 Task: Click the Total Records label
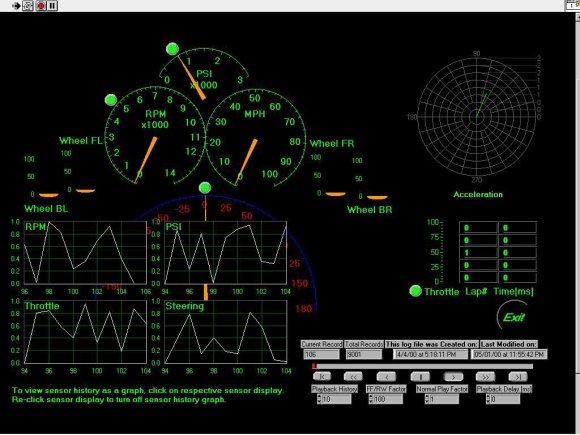click(x=364, y=344)
